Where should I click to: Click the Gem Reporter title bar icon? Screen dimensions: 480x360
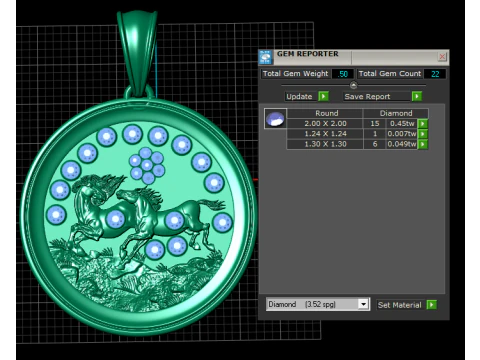pos(266,57)
